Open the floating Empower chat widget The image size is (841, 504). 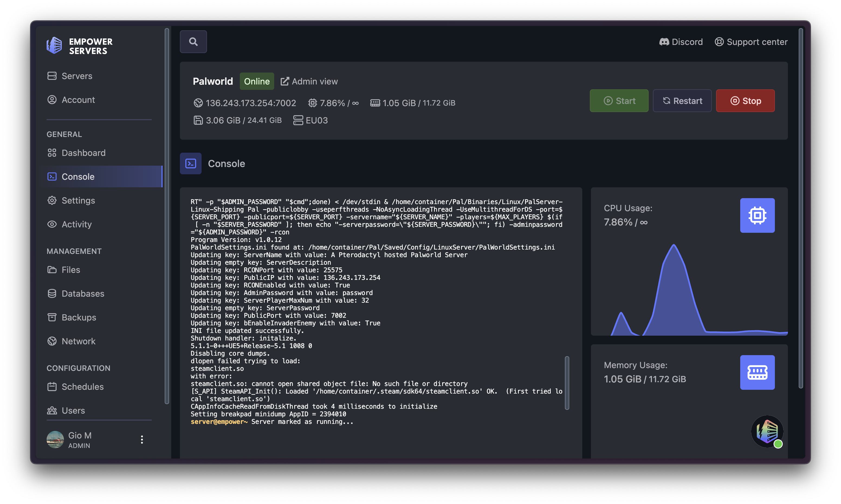tap(767, 431)
